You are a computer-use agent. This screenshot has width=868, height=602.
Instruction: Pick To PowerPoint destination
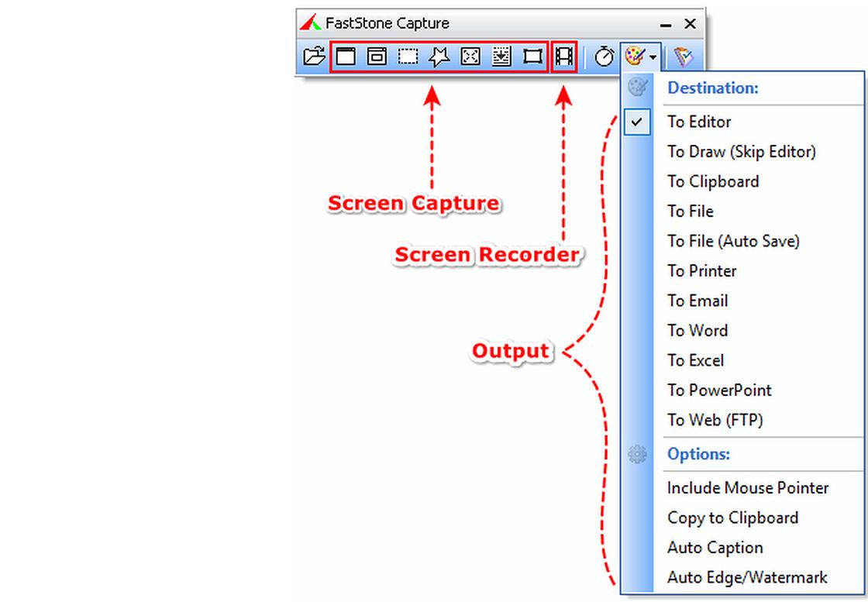pos(742,390)
